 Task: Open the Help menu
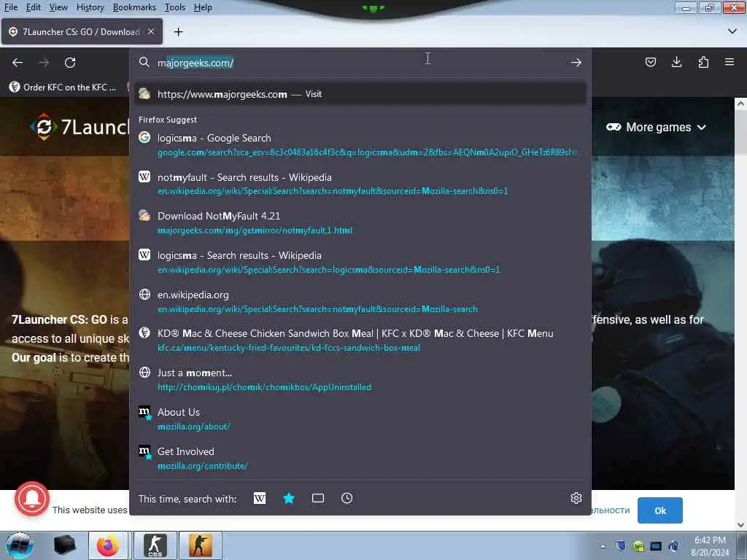pyautogui.click(x=203, y=7)
